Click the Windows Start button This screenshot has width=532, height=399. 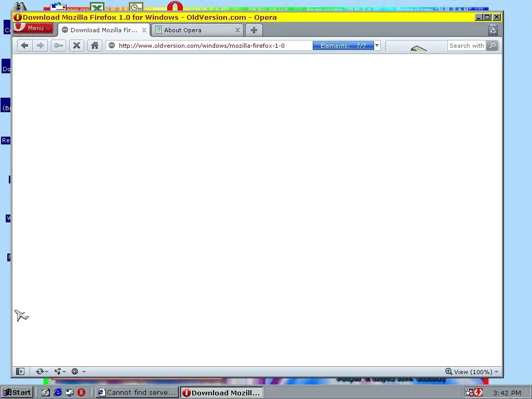pyautogui.click(x=17, y=393)
